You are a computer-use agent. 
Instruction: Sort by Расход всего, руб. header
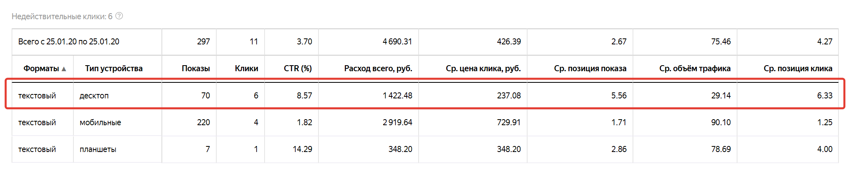(378, 68)
